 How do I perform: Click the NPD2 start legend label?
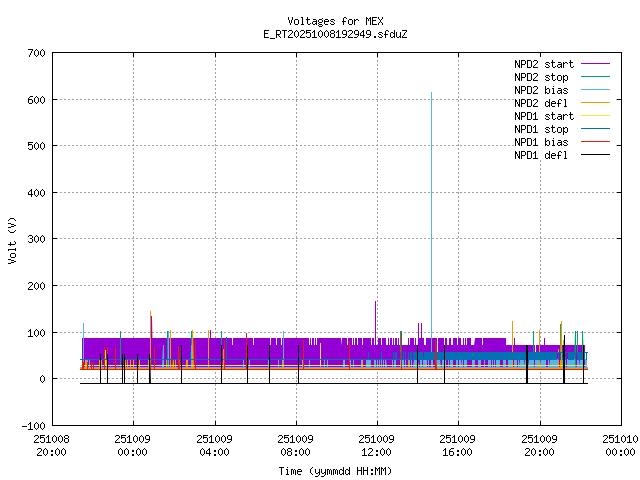tap(544, 63)
